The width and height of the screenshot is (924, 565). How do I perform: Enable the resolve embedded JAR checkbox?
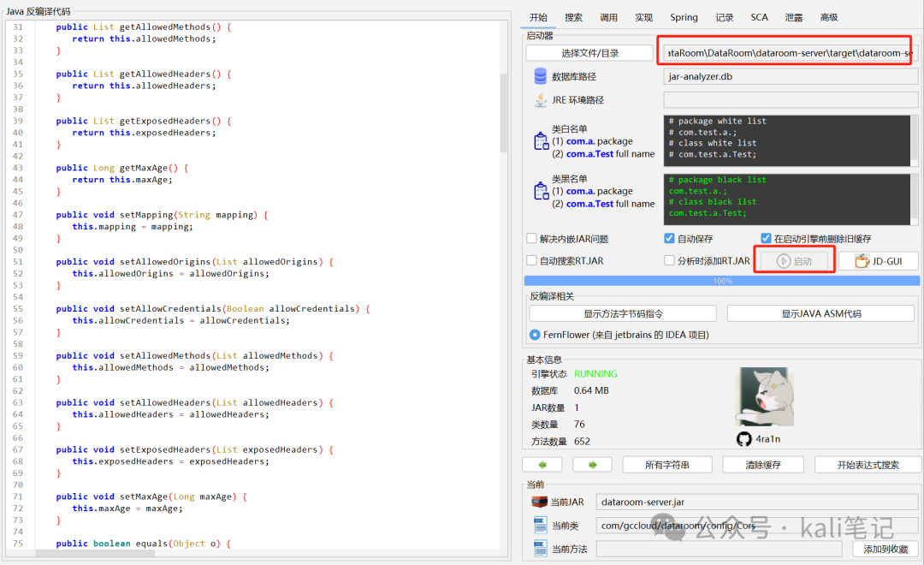click(531, 238)
